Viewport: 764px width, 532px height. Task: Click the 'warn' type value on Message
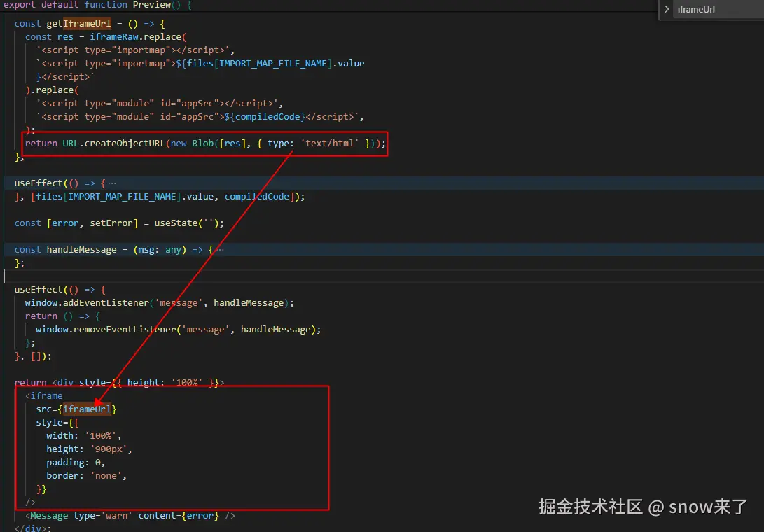click(x=116, y=516)
